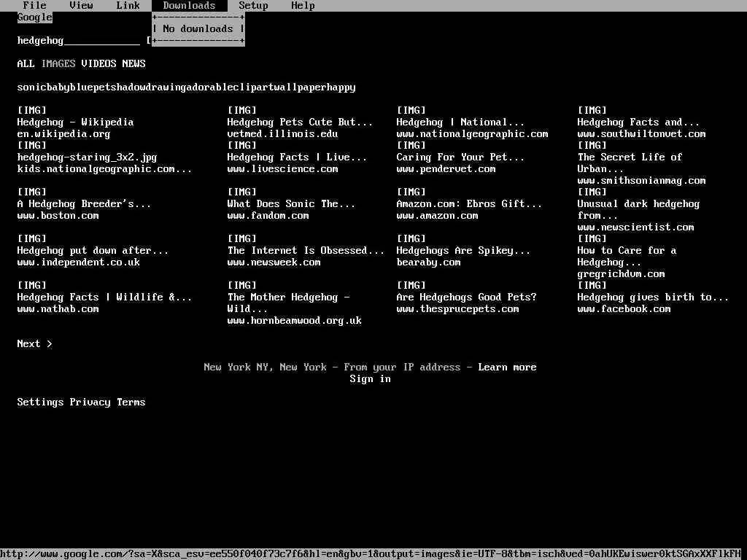Open The Secret Life of Urban... result

coord(630,163)
